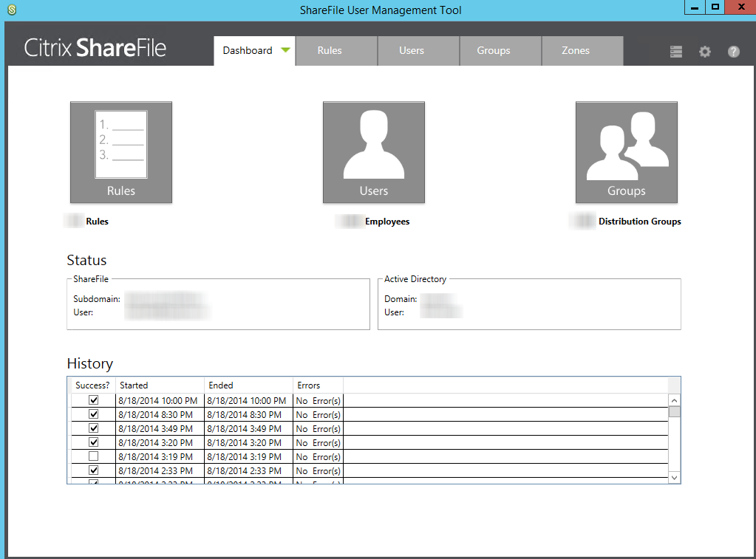Switch to the Zones tab
756x559 pixels.
click(x=582, y=51)
